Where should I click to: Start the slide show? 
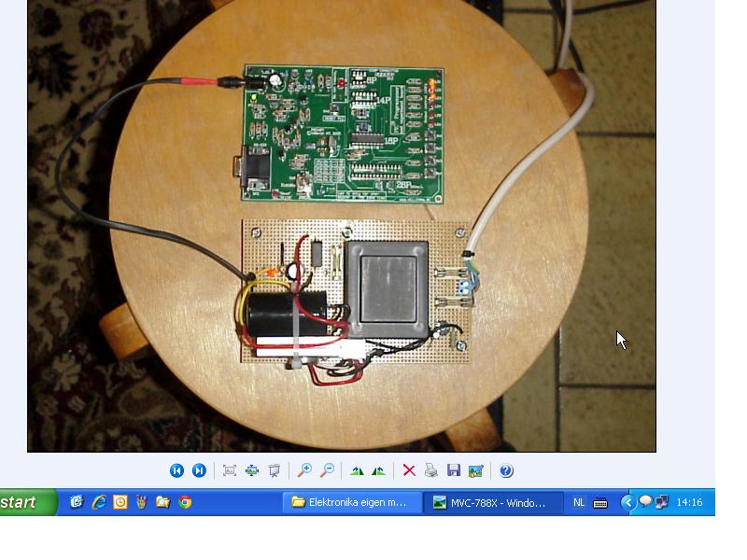(275, 471)
